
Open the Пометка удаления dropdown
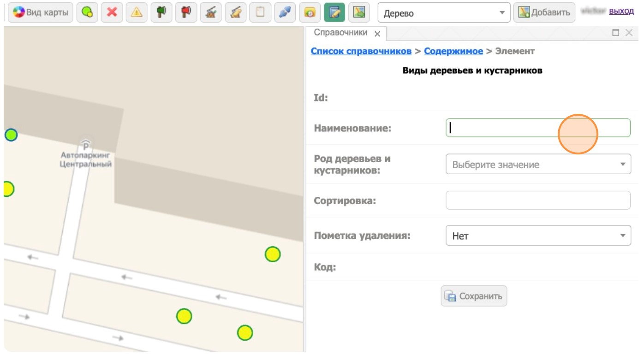pos(538,236)
